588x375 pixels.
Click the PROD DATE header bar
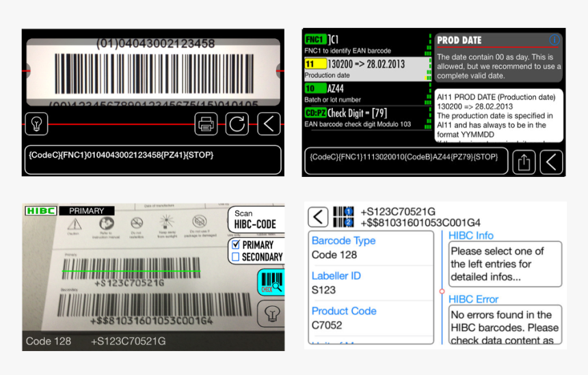click(x=498, y=40)
